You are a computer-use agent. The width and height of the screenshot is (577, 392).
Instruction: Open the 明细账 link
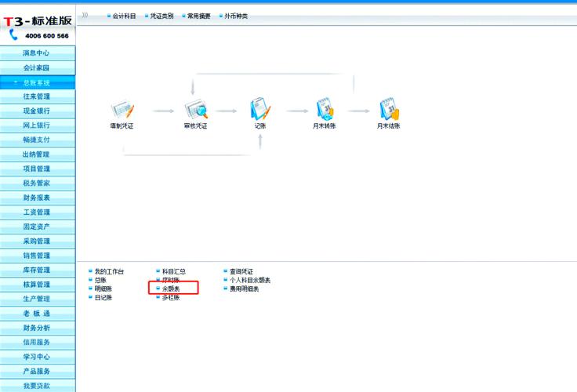(103, 289)
